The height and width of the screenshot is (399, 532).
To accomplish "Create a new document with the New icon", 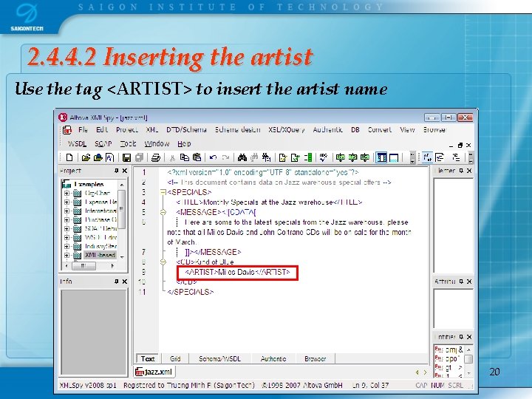I will click(69, 157).
